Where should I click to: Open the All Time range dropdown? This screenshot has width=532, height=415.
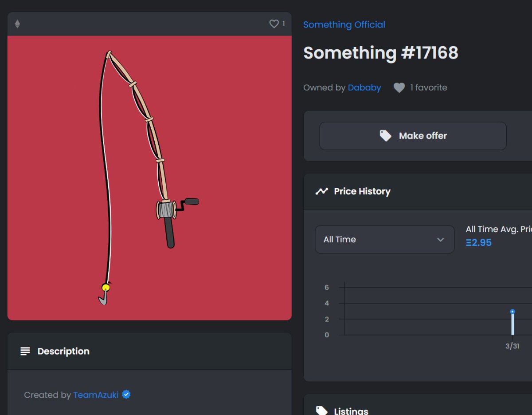point(384,239)
